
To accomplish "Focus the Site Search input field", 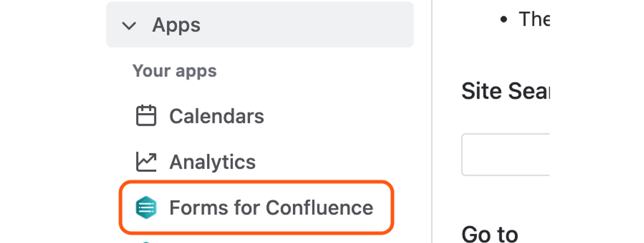I will (x=506, y=154).
